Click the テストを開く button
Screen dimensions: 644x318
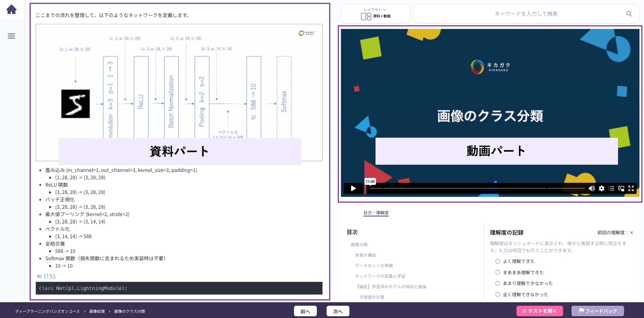540,311
